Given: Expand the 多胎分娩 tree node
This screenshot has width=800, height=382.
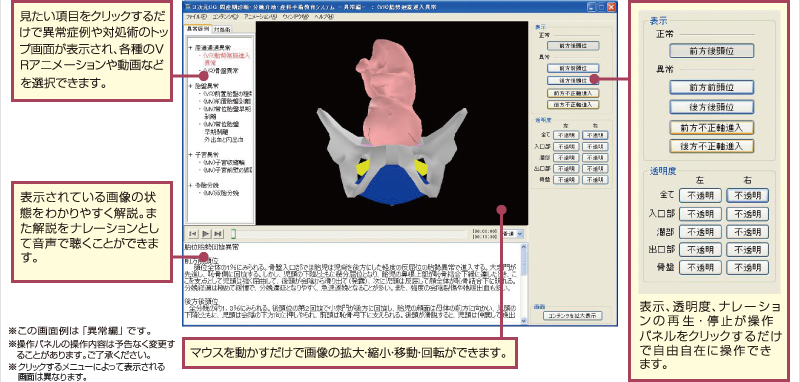Looking at the screenshot, I should pyautogui.click(x=190, y=185).
